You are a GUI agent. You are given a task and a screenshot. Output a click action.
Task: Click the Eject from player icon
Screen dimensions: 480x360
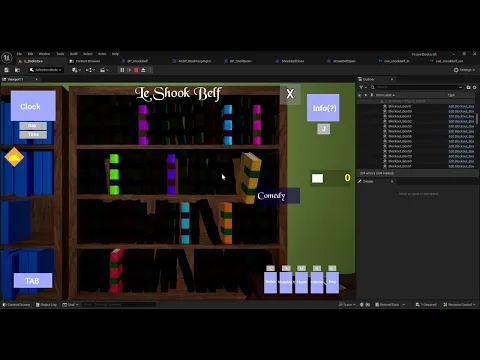pyautogui.click(x=143, y=70)
